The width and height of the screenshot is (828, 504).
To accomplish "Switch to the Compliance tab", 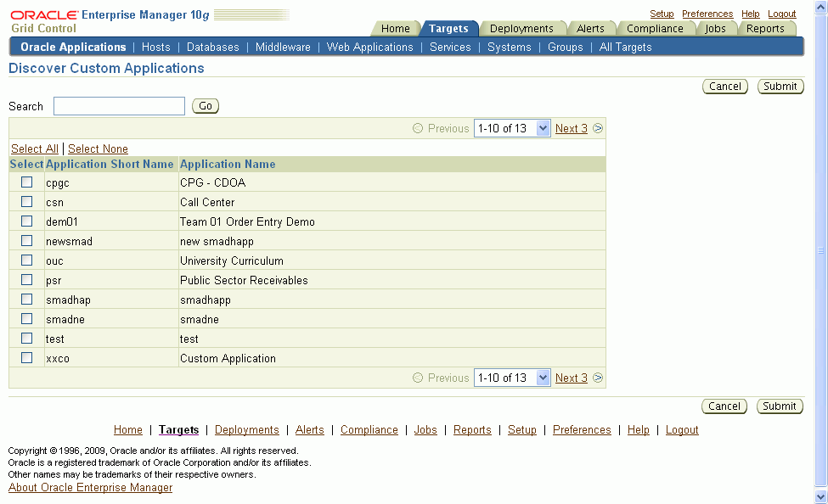I will click(x=656, y=28).
